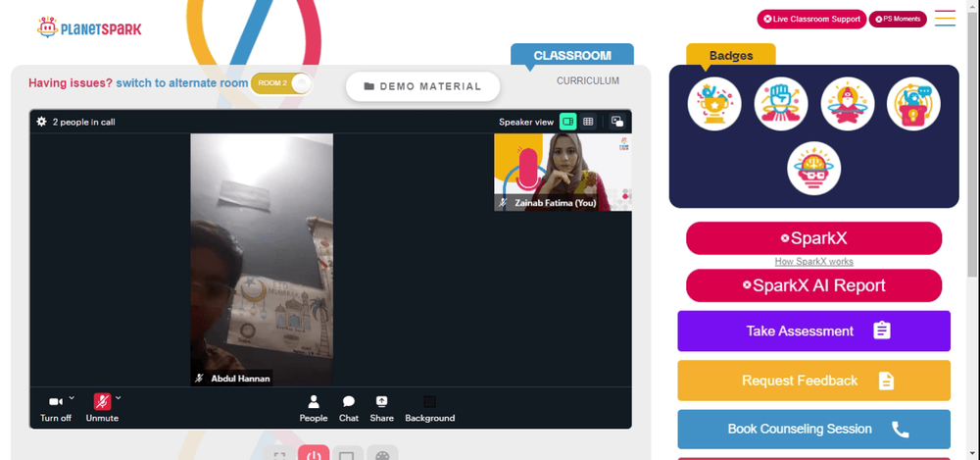This screenshot has width=980, height=460.
Task: Open SparkX AI Report
Action: click(x=813, y=285)
